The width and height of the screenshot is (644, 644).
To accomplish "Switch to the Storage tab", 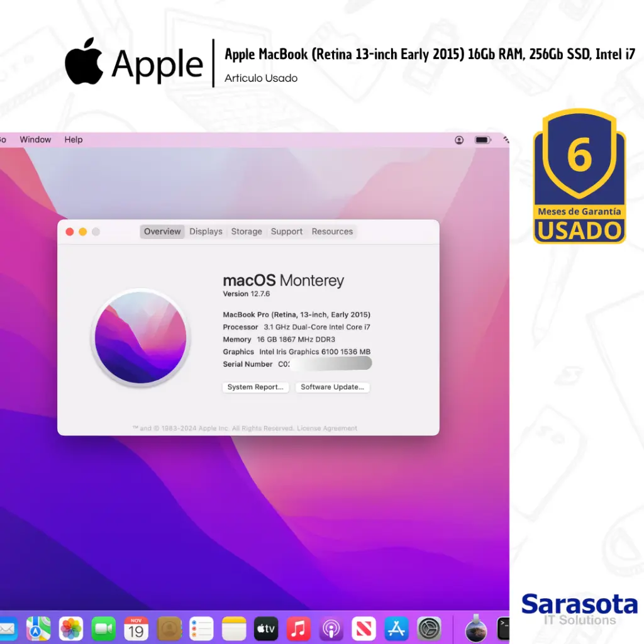I will click(x=247, y=231).
